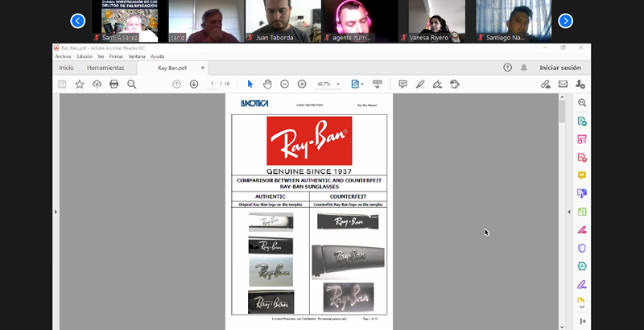The width and height of the screenshot is (644, 330).
Task: Click the disabled Save file icon
Action: coord(62,85)
